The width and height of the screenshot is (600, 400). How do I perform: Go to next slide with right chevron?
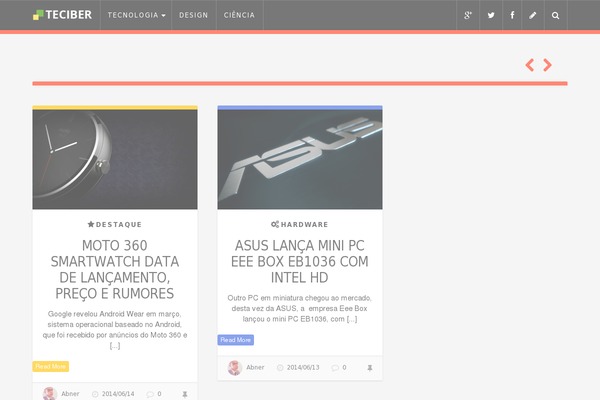click(548, 65)
